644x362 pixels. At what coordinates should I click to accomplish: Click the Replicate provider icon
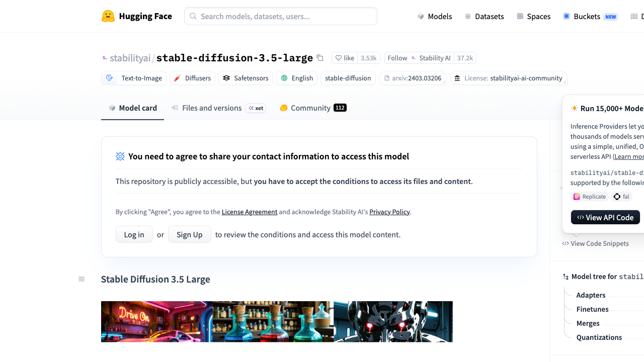click(x=577, y=197)
